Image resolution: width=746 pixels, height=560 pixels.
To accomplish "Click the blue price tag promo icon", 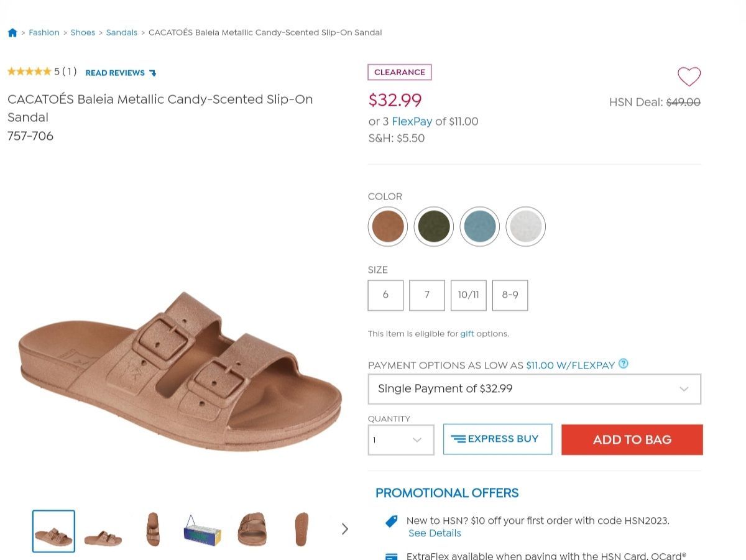I will tap(391, 521).
